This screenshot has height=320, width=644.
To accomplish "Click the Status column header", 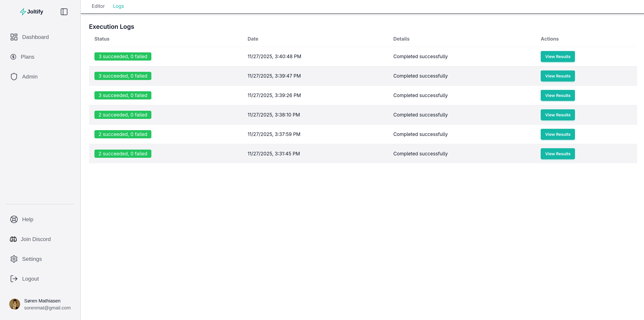I will (x=102, y=39).
